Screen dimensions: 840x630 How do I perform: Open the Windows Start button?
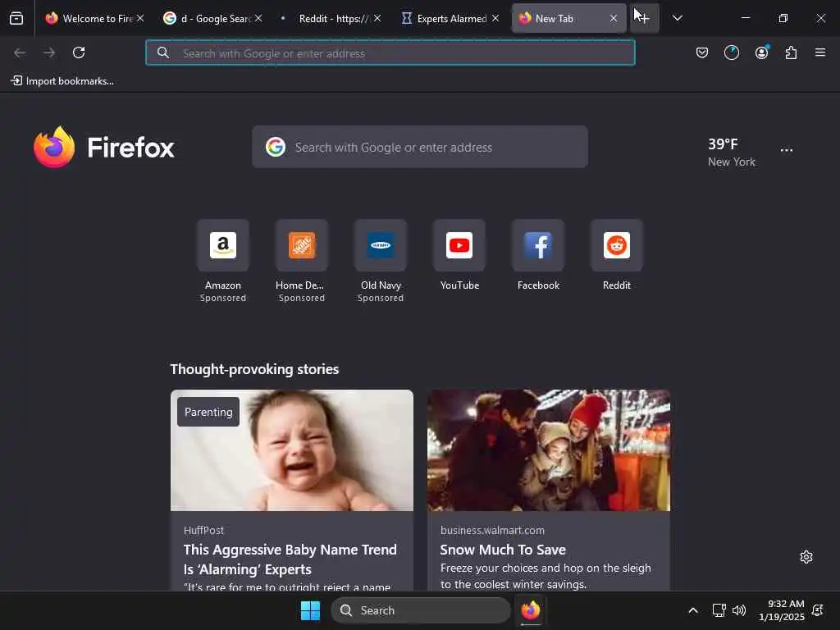tap(310, 610)
